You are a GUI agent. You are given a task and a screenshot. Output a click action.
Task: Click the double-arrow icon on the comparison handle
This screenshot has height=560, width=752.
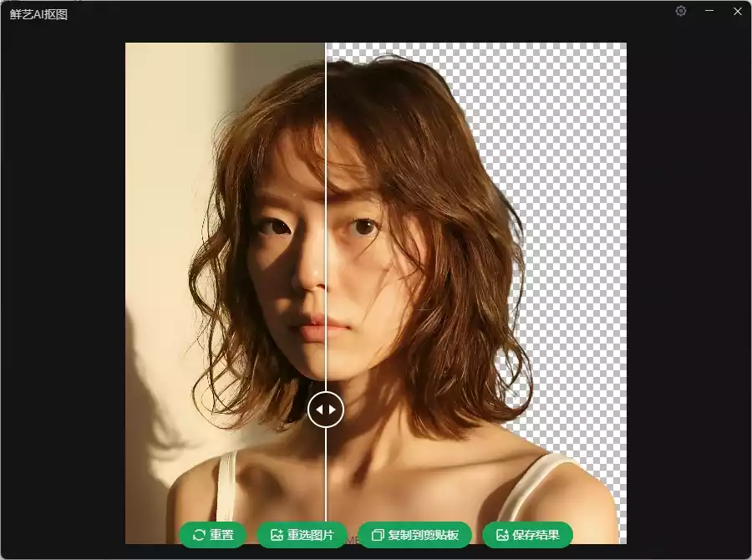tap(326, 410)
